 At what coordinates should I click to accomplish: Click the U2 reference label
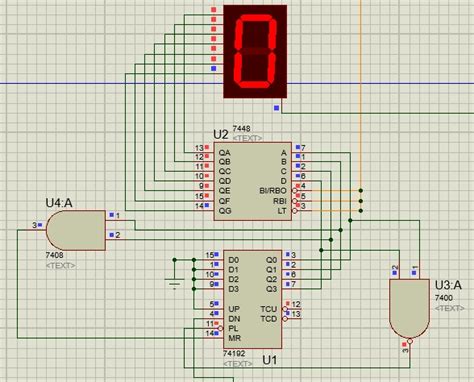(x=221, y=135)
